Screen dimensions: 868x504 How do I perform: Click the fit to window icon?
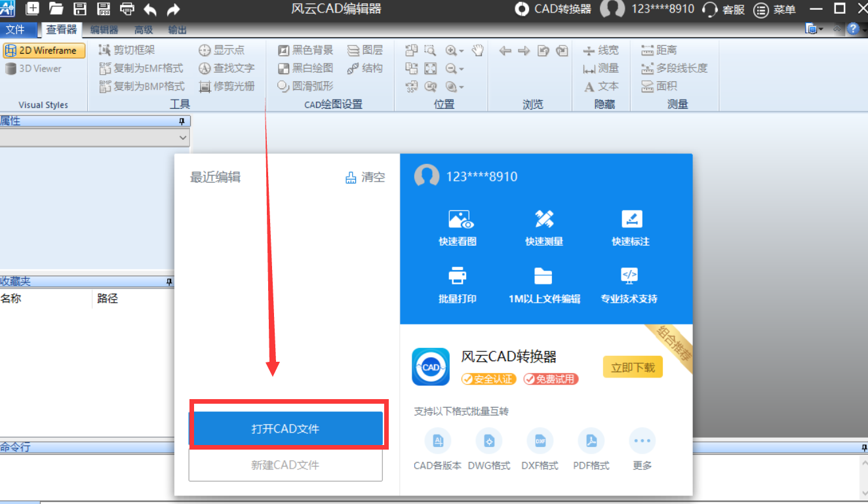[x=430, y=68]
